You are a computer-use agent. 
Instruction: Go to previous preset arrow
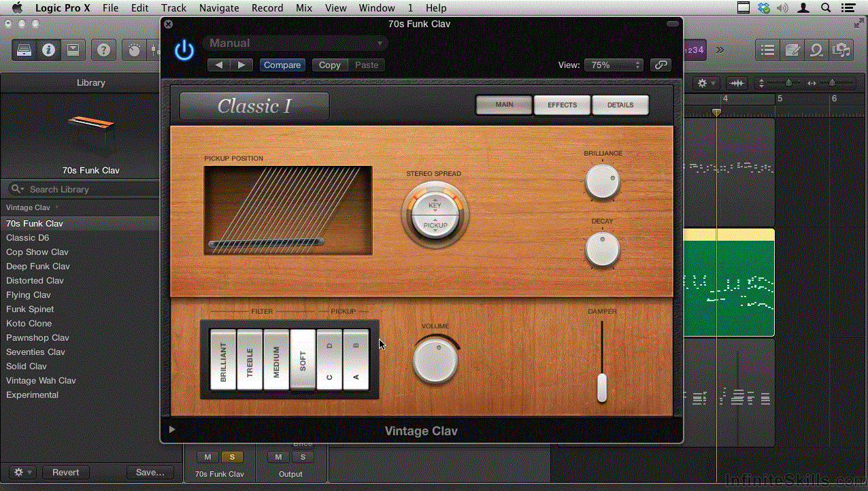[218, 65]
